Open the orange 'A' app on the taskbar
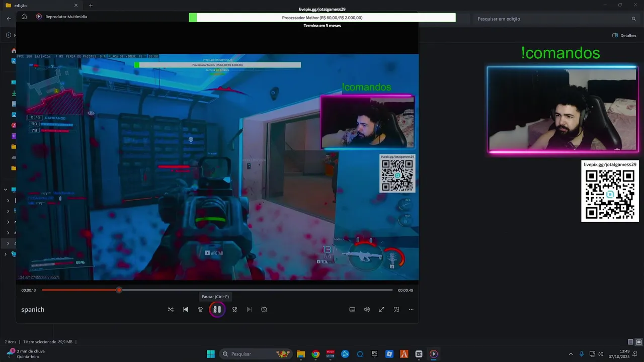Screen dimensions: 644x362 [404, 354]
